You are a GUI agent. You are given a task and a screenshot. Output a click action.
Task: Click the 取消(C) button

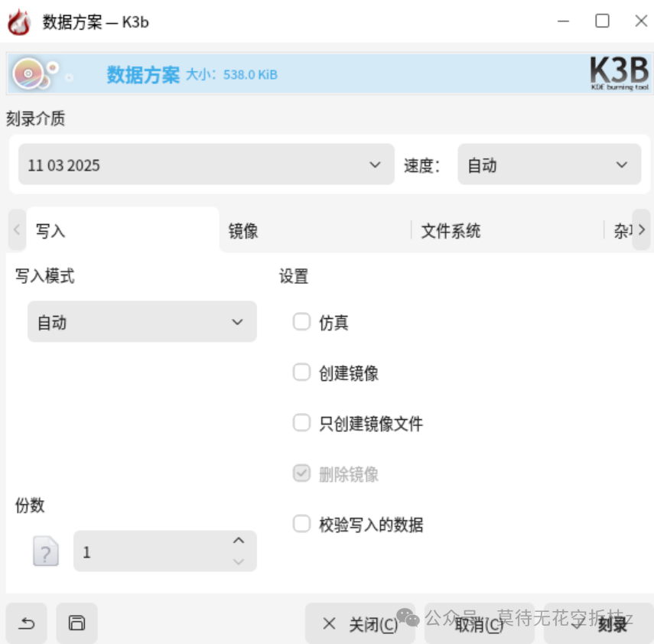[480, 624]
